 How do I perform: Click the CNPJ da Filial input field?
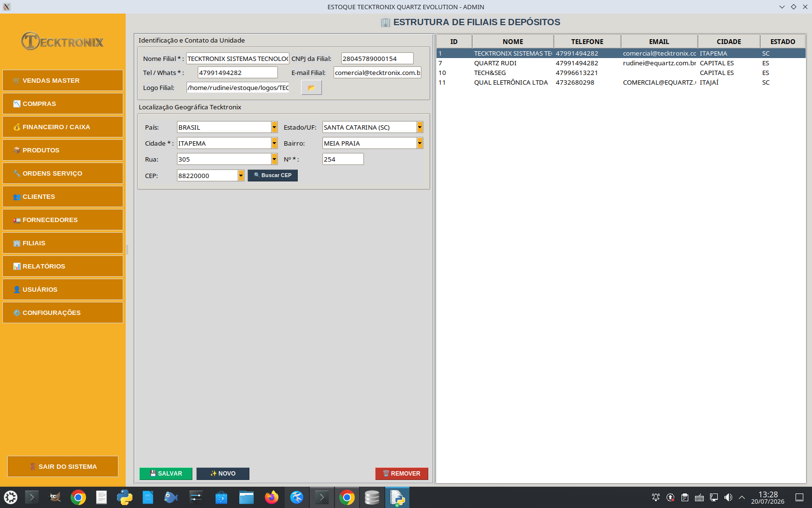[x=377, y=59]
